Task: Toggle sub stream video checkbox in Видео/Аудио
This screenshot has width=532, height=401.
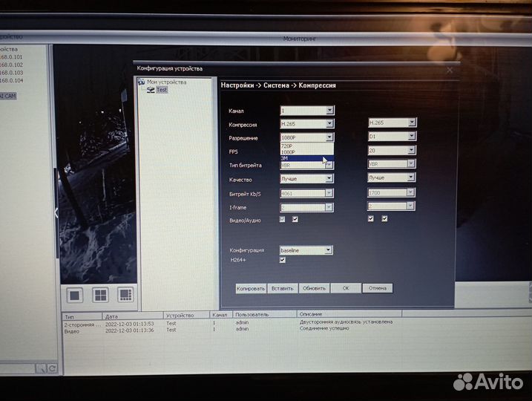Action: coord(371,219)
